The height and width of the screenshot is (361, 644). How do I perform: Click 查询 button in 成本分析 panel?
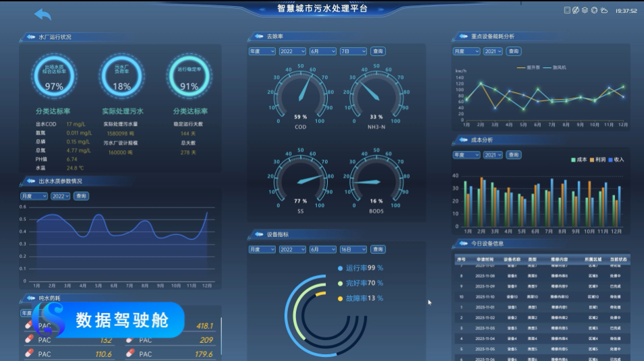pyautogui.click(x=513, y=155)
